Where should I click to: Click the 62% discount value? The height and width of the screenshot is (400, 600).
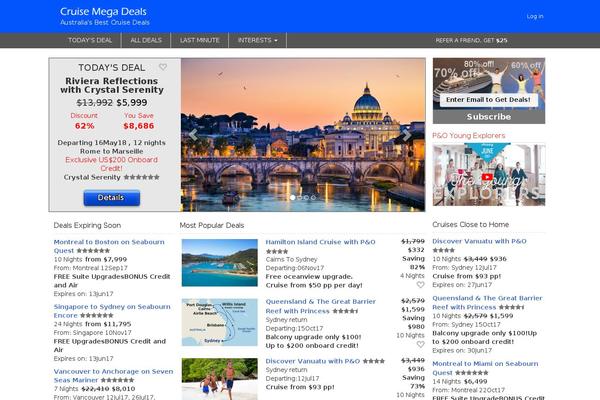(85, 126)
